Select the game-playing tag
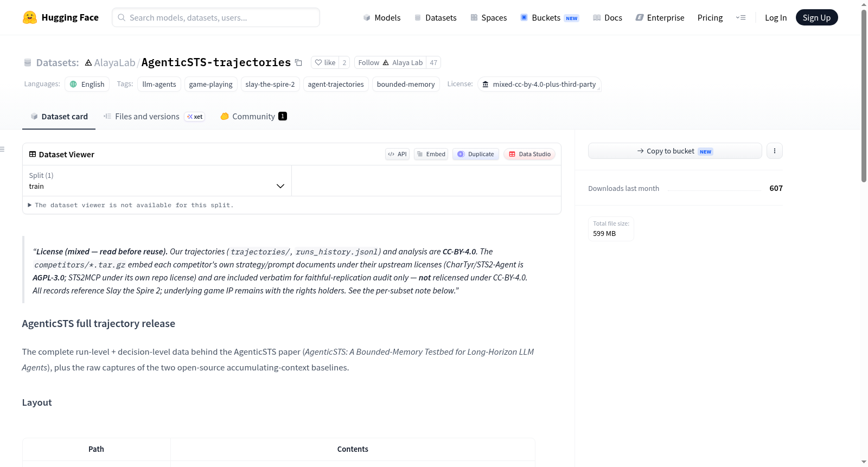Viewport: 868px width, 467px height. point(210,84)
